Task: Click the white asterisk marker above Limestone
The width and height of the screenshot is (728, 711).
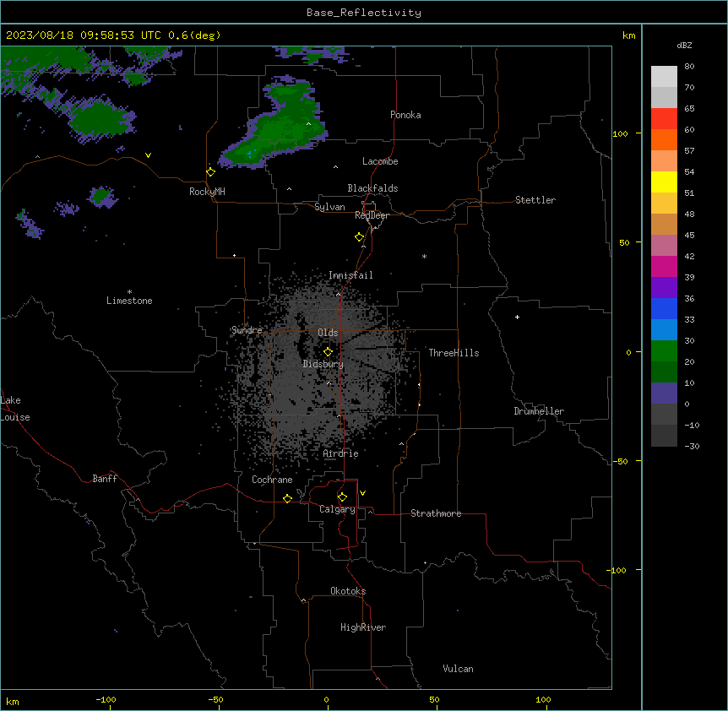Action: (129, 292)
